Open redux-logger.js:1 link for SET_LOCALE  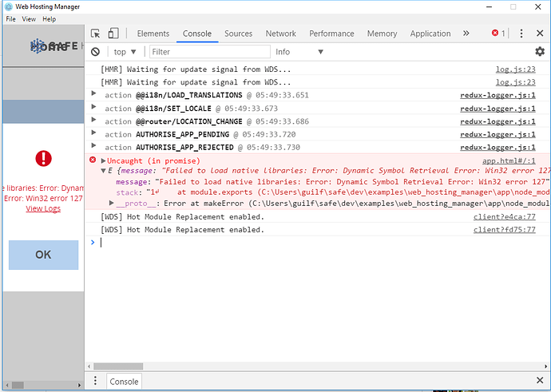[498, 109]
